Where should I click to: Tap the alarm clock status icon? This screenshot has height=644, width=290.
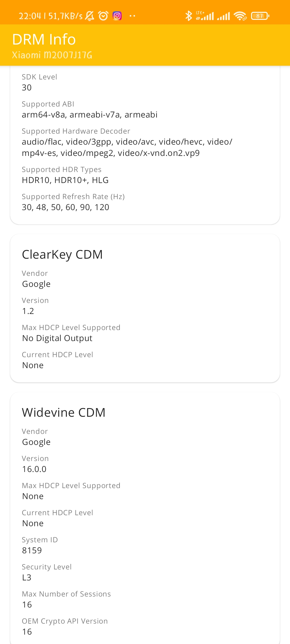[x=103, y=16]
